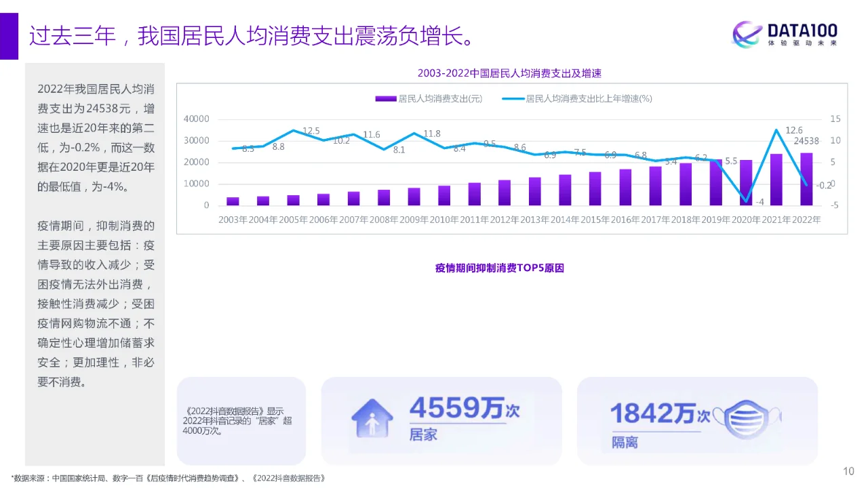Click the page number 10
Image resolution: width=868 pixels, height=488 pixels.
point(848,472)
